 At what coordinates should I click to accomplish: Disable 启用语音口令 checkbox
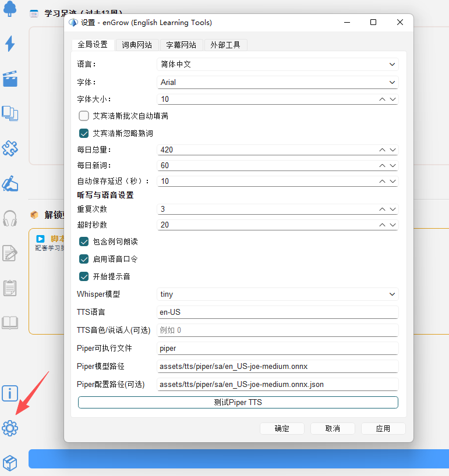[x=84, y=259]
